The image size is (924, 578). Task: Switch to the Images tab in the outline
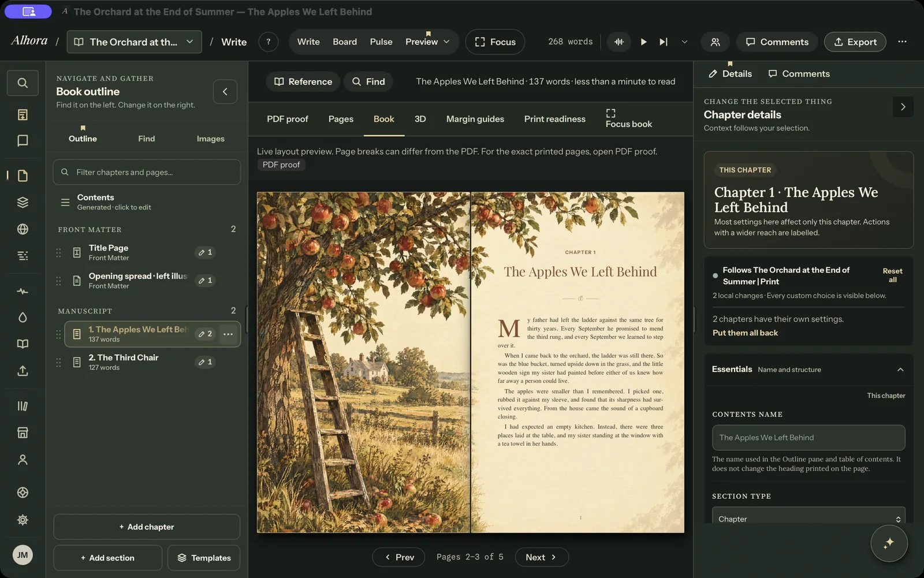211,139
